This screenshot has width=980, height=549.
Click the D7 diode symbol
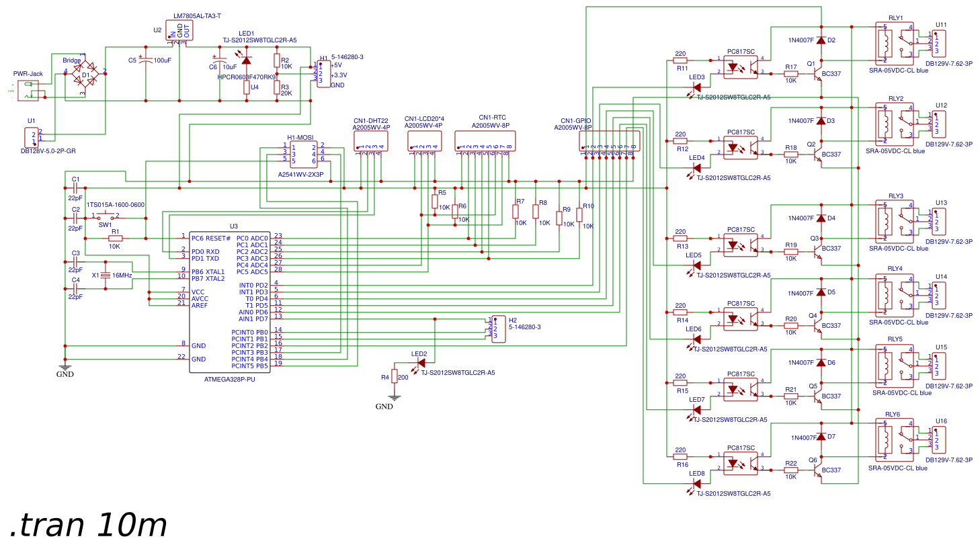point(821,437)
